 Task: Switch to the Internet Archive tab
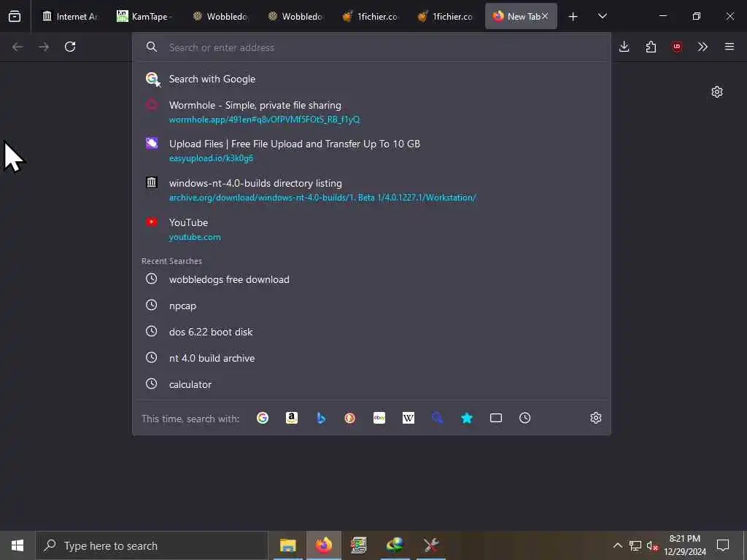click(69, 16)
